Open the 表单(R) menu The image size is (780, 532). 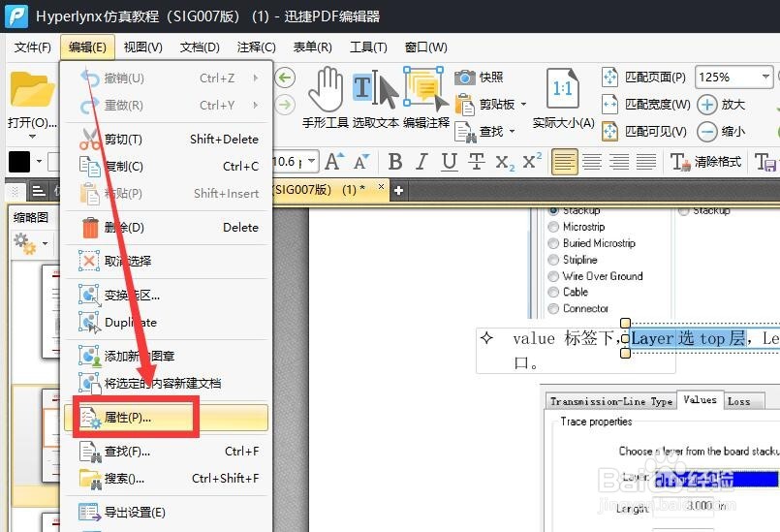[x=312, y=47]
